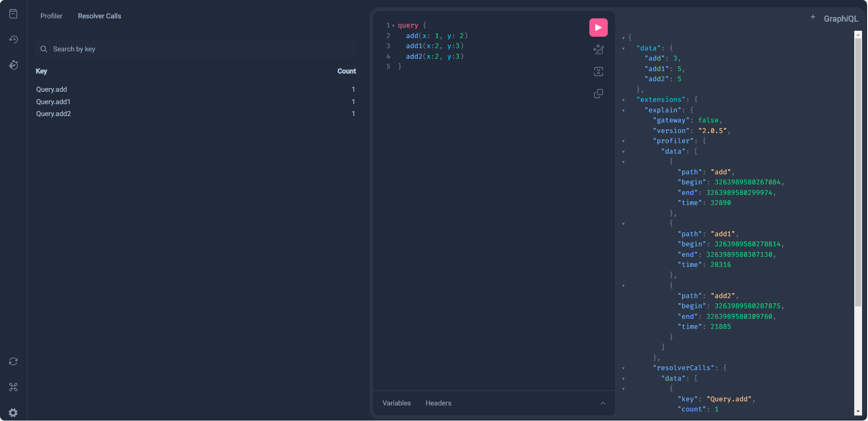Open the Variables tab
868x421 pixels.
396,403
